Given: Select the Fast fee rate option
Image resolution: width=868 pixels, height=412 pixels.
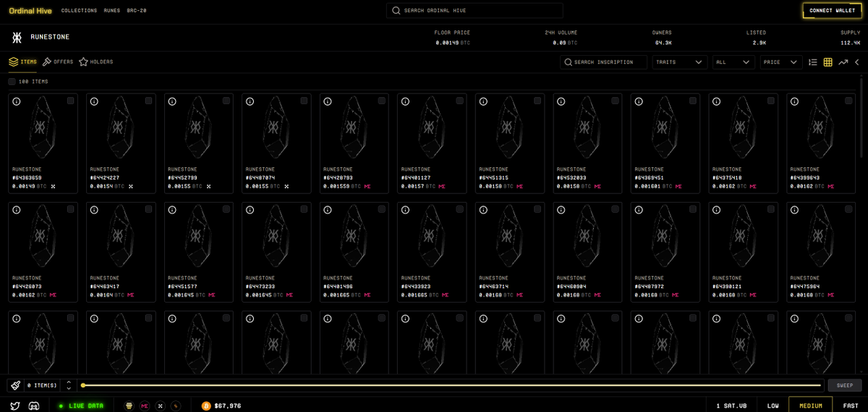Looking at the screenshot, I should (851, 405).
